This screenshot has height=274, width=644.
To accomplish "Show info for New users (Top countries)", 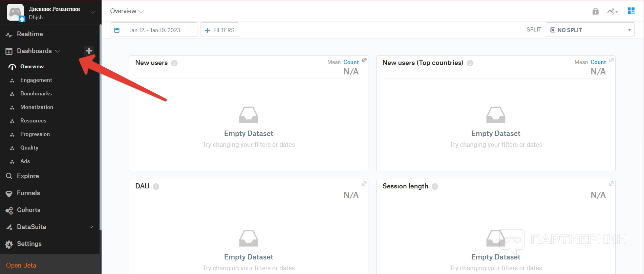I will (470, 63).
